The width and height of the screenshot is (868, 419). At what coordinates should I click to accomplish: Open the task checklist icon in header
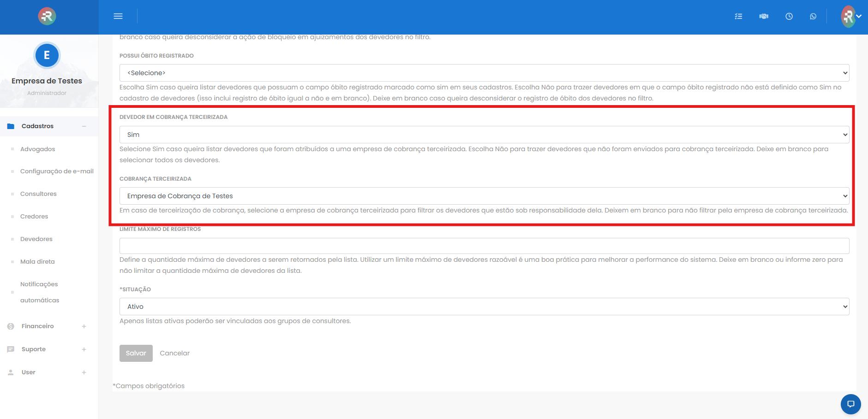(x=738, y=16)
